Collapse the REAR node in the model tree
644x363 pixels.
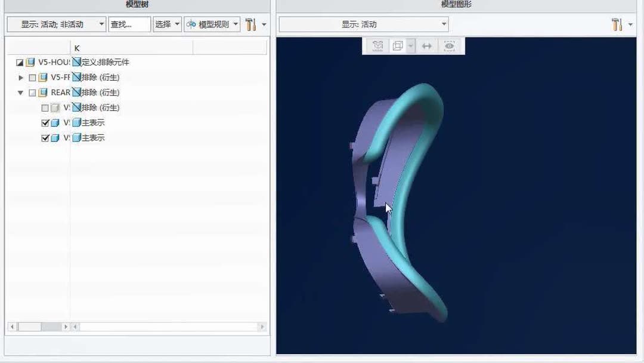point(20,93)
